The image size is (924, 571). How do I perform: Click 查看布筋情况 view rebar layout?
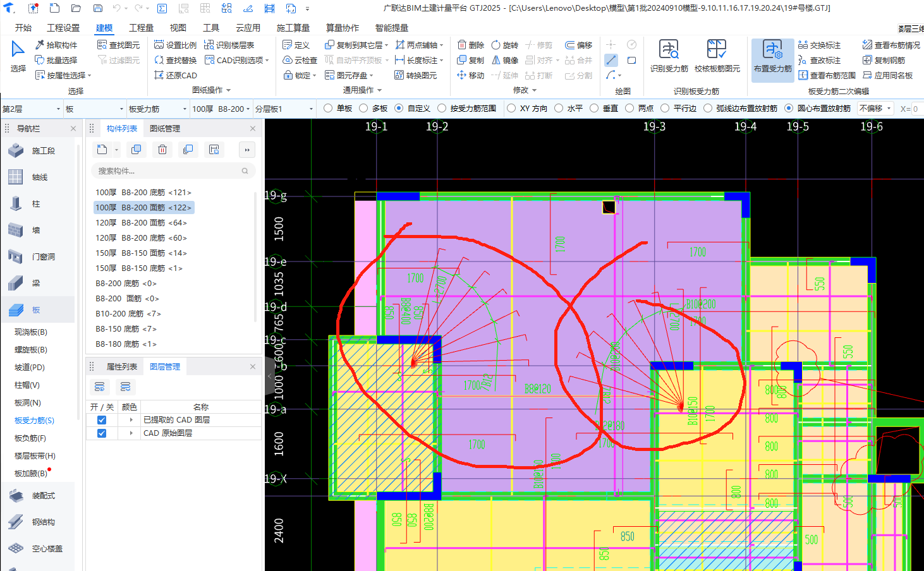[891, 45]
